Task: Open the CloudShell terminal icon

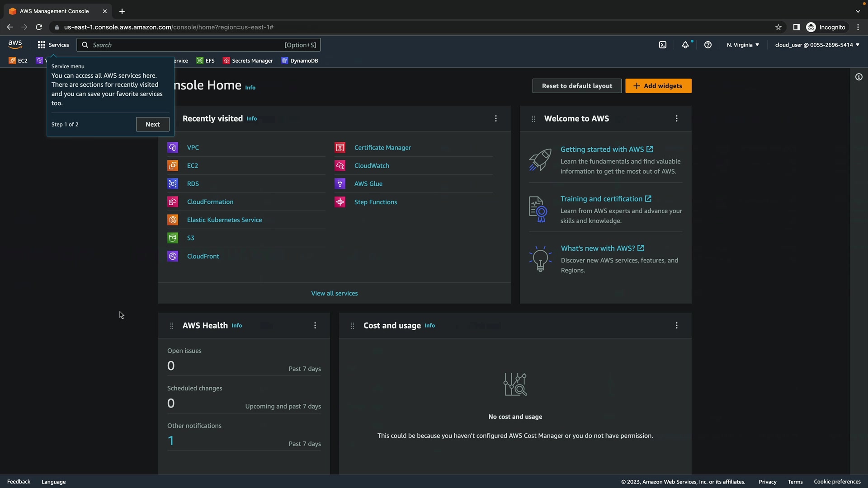Action: coord(663,45)
